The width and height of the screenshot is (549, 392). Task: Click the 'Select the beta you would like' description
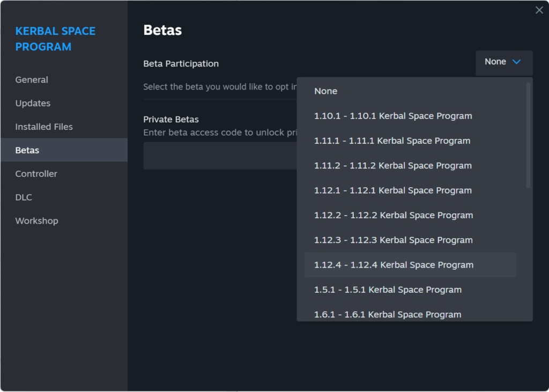pos(220,87)
